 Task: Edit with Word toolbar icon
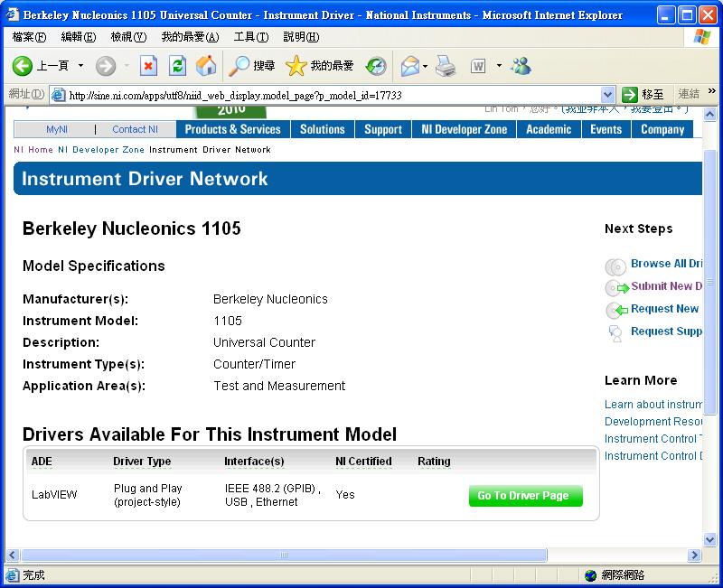(478, 67)
